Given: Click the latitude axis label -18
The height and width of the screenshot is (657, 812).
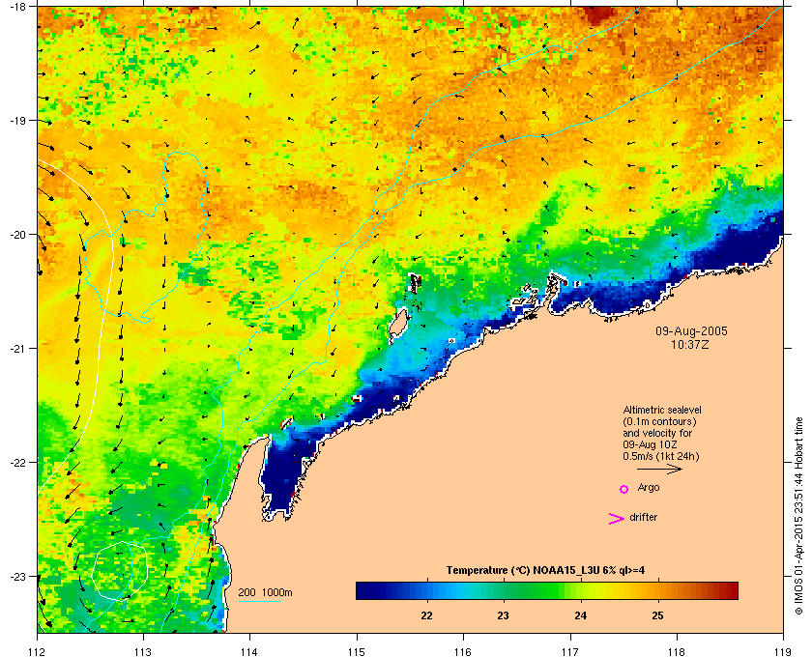Looking at the screenshot, I should (x=18, y=7).
